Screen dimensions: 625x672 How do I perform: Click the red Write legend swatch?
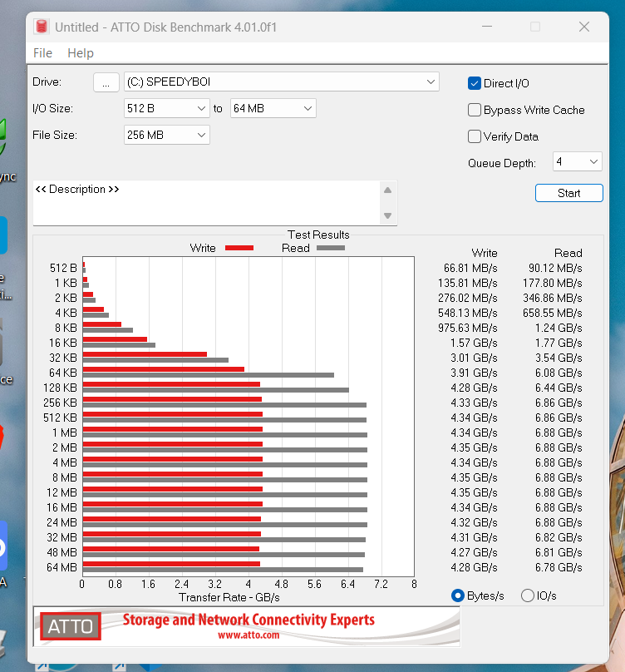pos(239,248)
